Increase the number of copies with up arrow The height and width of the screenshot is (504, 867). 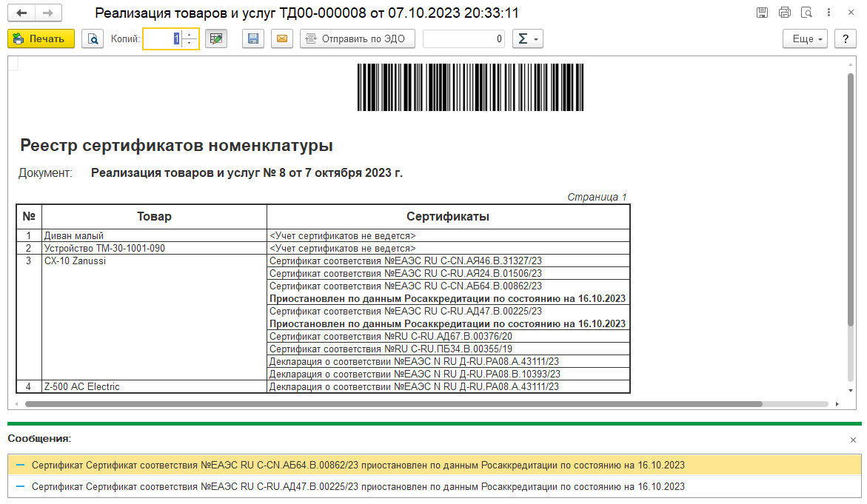[190, 35]
